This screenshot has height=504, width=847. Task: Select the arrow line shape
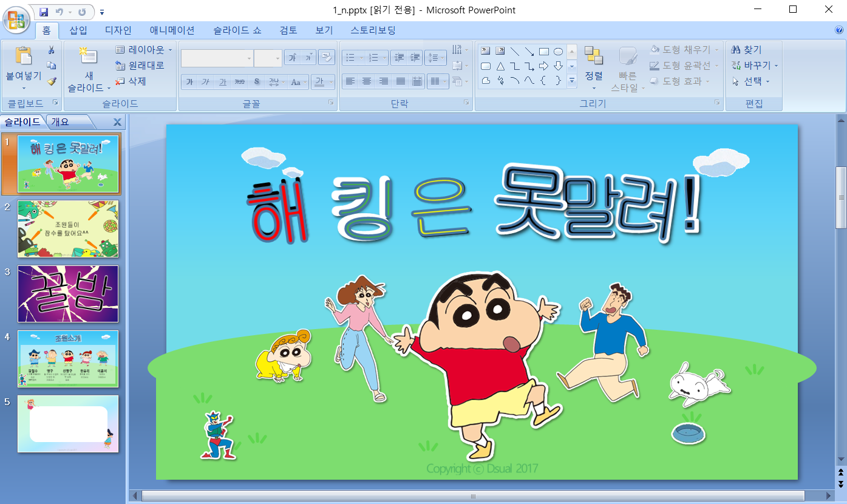click(529, 51)
